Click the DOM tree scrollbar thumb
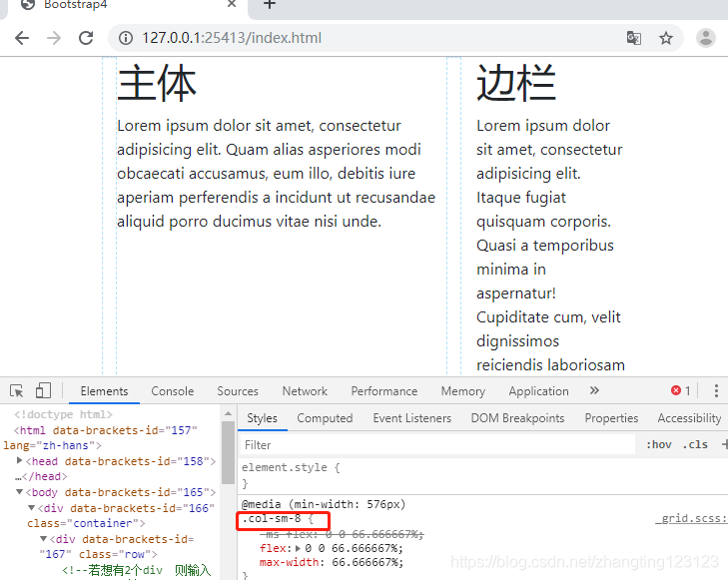The image size is (728, 580). point(228,452)
